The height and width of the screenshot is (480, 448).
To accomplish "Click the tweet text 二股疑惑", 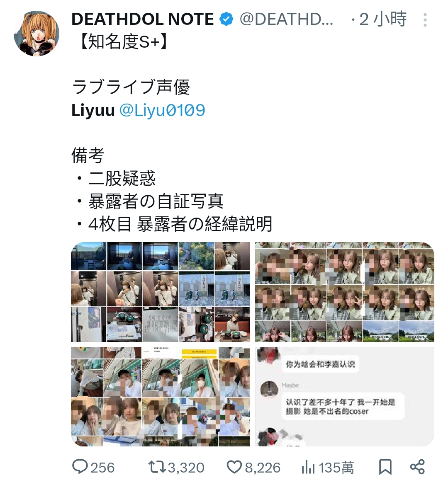I will (x=122, y=178).
